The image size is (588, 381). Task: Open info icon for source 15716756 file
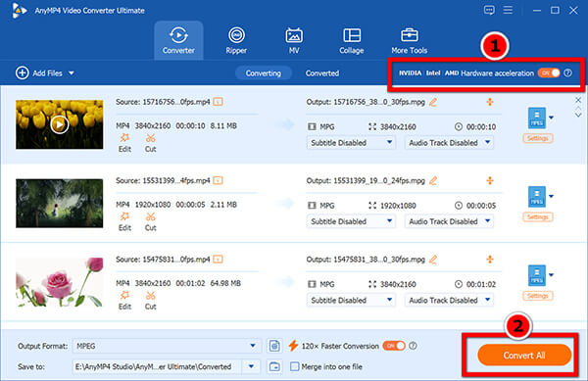click(218, 102)
